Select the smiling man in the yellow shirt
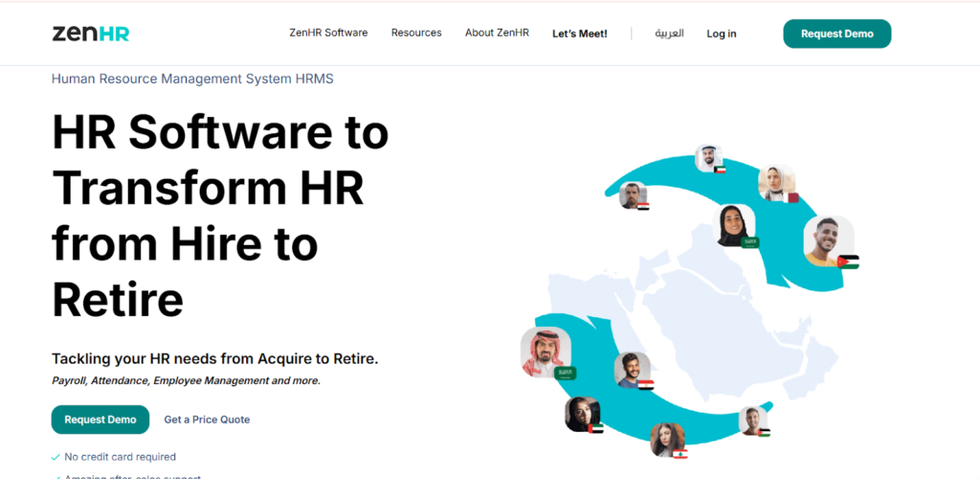The width and height of the screenshot is (980, 479). click(x=827, y=239)
